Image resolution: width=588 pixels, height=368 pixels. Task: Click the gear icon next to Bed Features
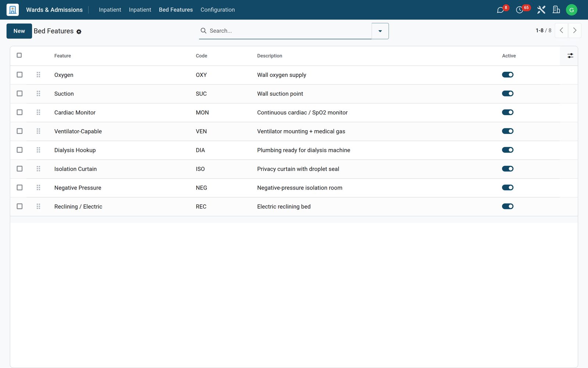[x=79, y=32]
